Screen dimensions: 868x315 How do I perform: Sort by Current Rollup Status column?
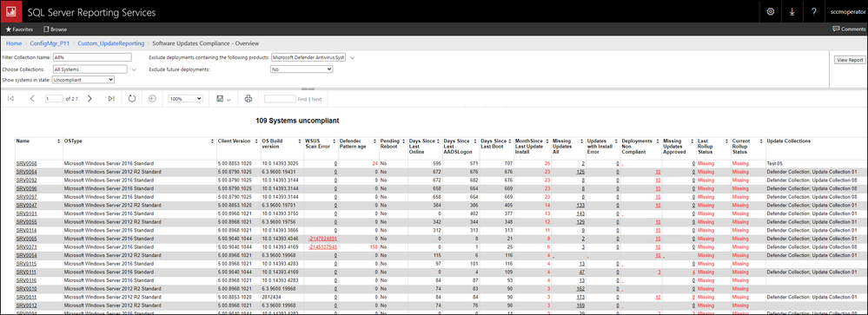click(762, 141)
